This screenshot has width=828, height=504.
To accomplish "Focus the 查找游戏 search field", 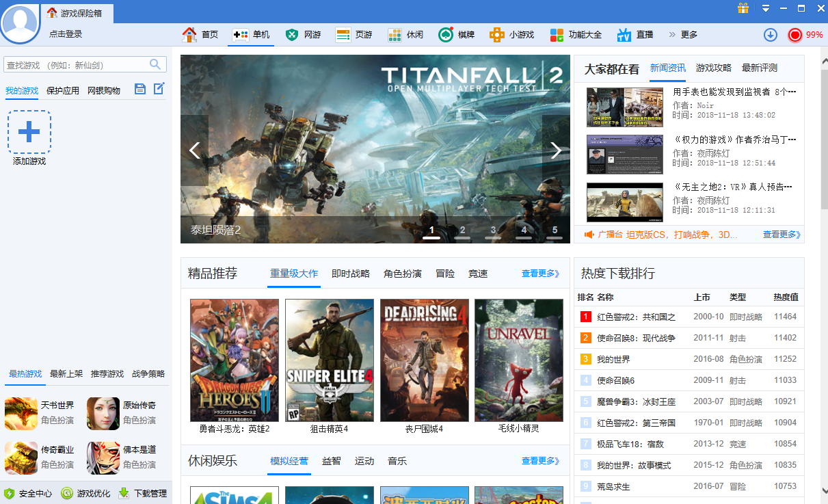I will pyautogui.click(x=75, y=65).
